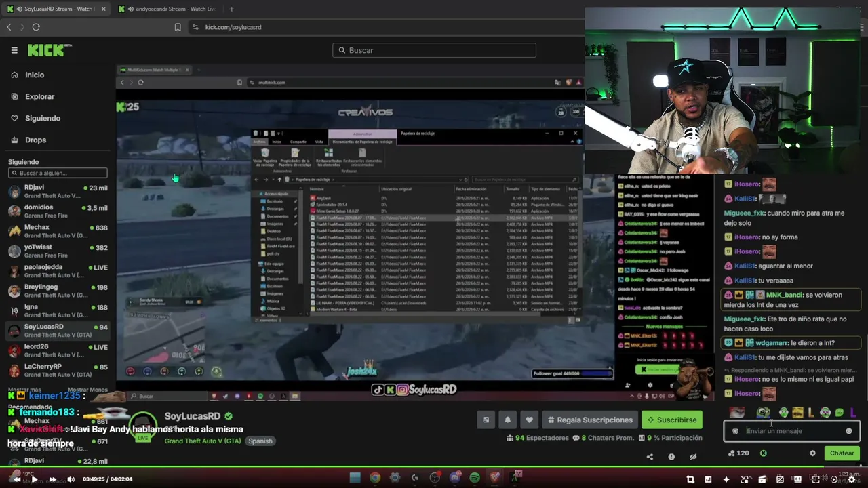Open the panel icon left of the bell

(486, 420)
